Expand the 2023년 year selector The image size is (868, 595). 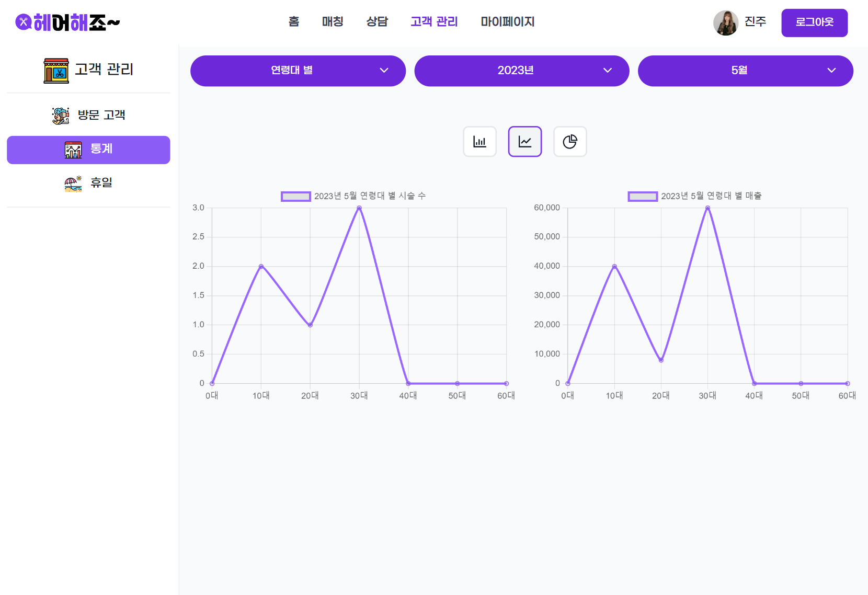pos(521,71)
